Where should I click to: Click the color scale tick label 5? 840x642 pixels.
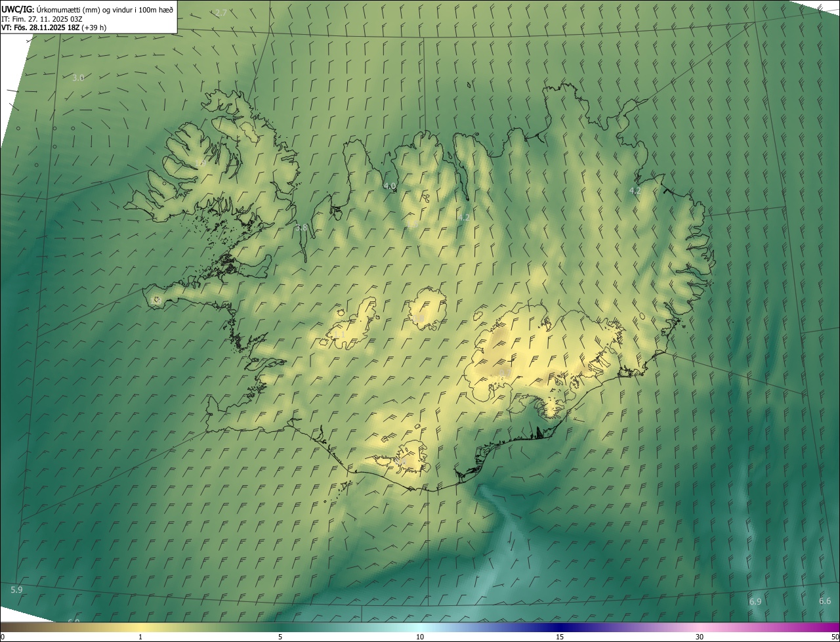coord(280,637)
